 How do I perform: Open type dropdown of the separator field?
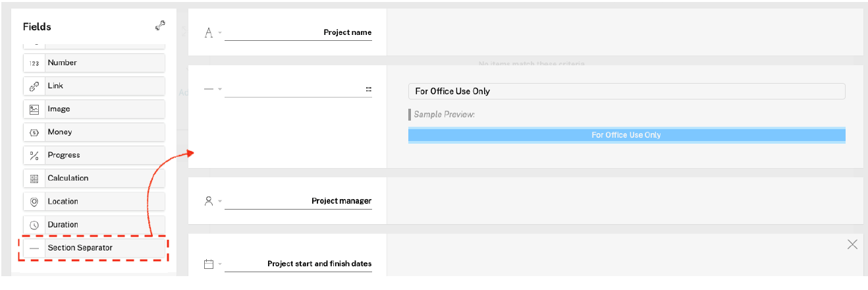click(x=212, y=89)
